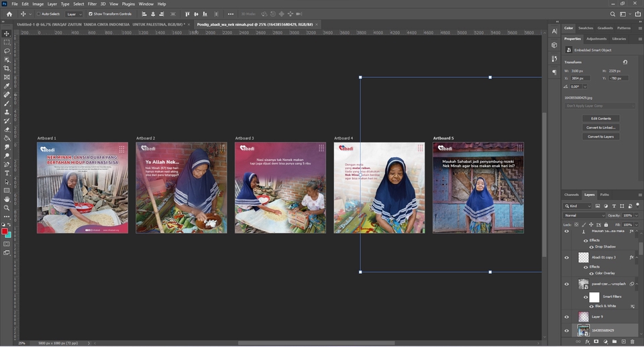Select the Crop tool
This screenshot has height=347, width=644.
pos(7,68)
